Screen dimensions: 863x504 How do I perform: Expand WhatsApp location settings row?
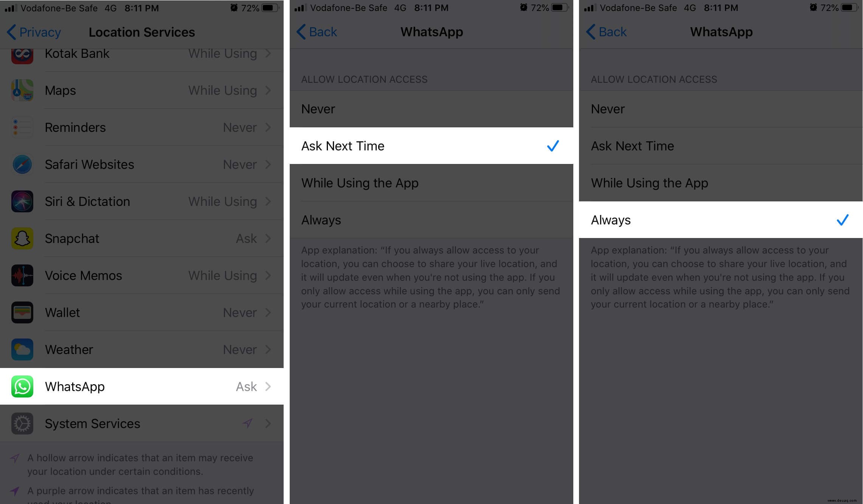point(142,386)
